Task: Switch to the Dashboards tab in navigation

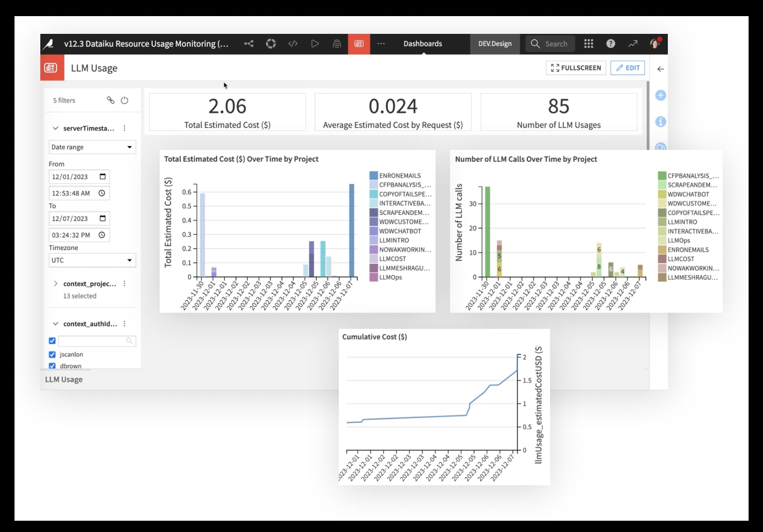Action: coord(422,44)
